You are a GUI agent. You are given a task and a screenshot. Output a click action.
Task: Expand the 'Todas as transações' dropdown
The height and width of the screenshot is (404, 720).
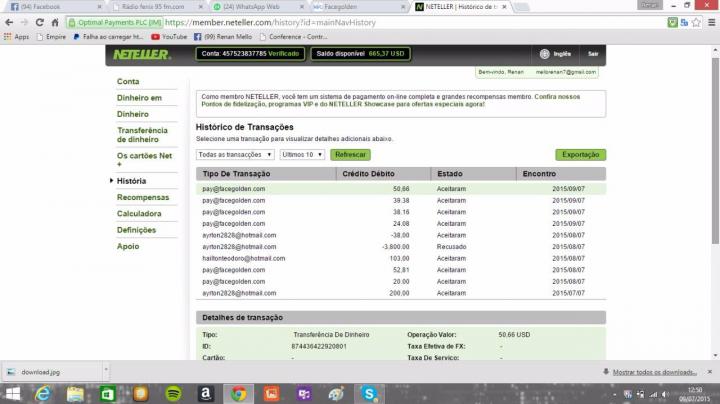pos(235,155)
